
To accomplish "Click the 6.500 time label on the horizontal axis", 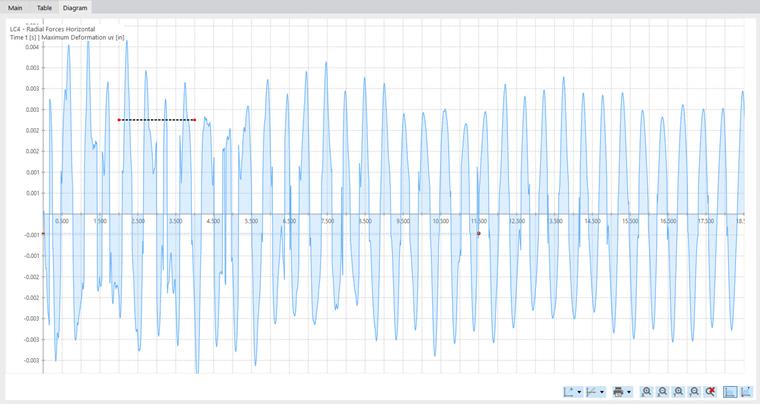I will click(289, 221).
